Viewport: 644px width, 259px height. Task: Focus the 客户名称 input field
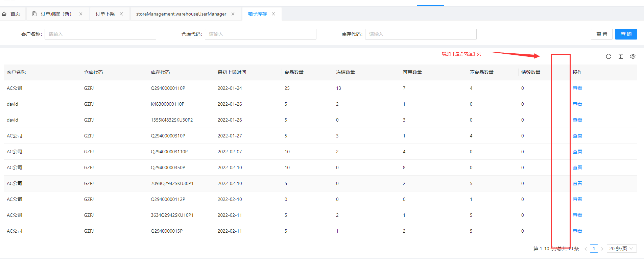click(x=100, y=34)
